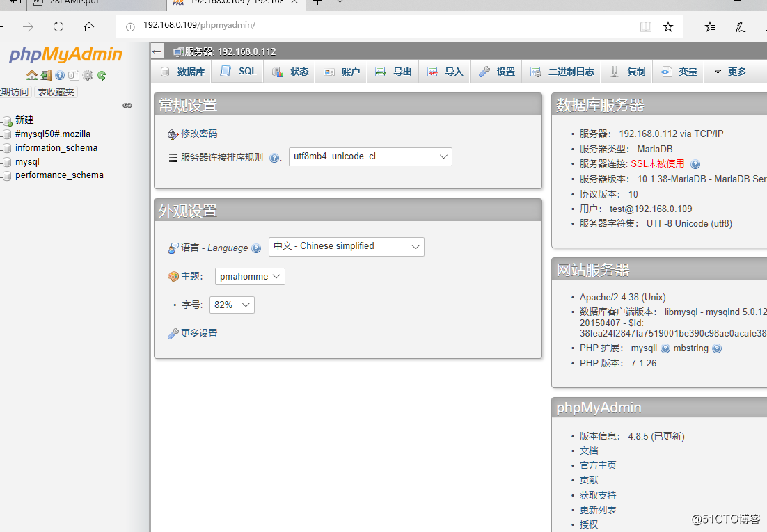767x532 pixels.
Task: Click the server icon before 服务器: 192.168.0.112
Action: 179,52
